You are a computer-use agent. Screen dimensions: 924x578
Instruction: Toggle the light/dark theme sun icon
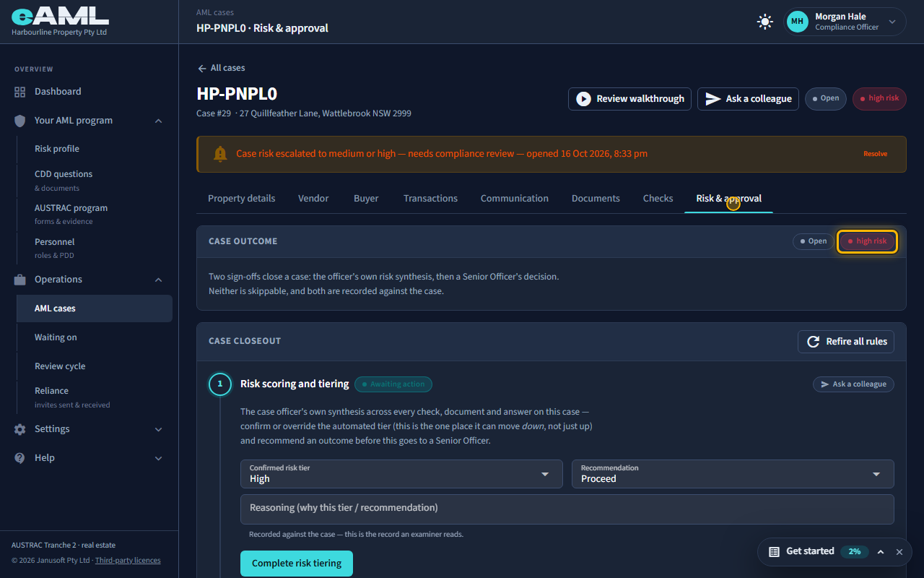coord(765,22)
